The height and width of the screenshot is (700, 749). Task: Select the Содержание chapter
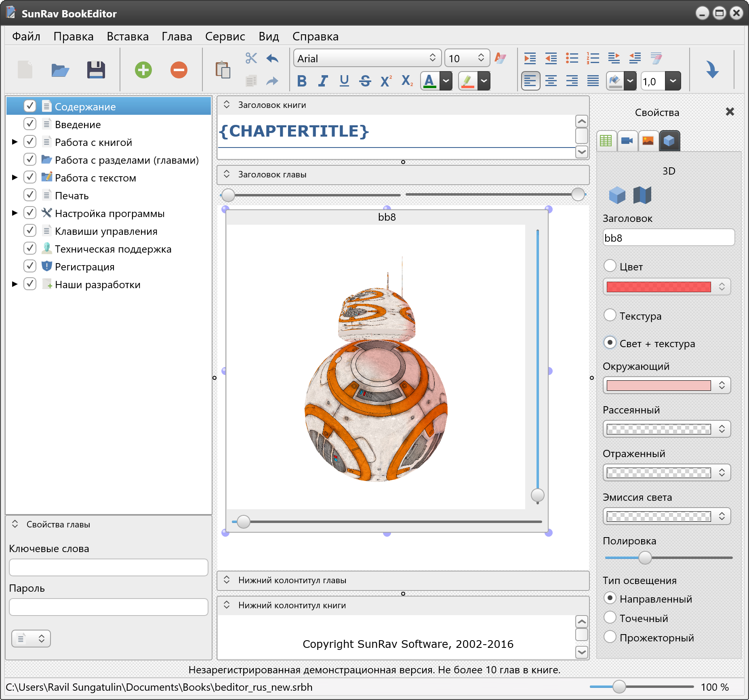[109, 106]
